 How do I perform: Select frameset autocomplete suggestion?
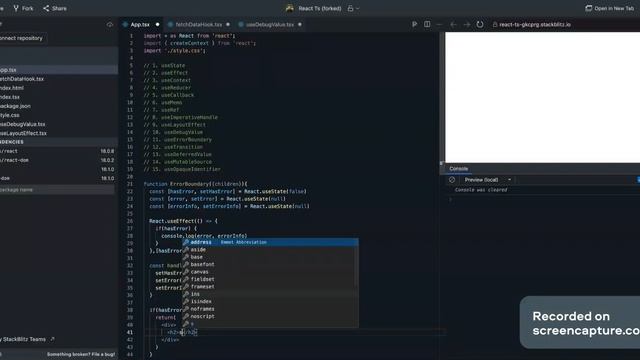pyautogui.click(x=270, y=287)
